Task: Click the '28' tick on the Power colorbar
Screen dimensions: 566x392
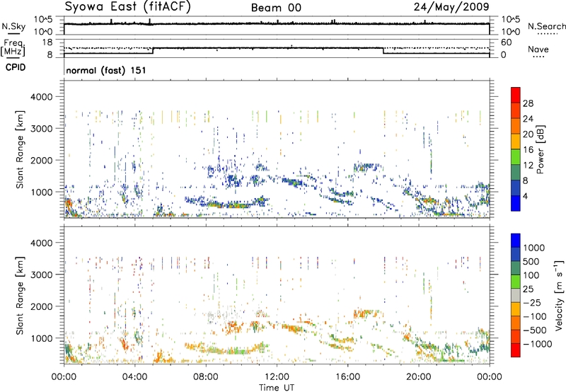Action: (x=528, y=103)
